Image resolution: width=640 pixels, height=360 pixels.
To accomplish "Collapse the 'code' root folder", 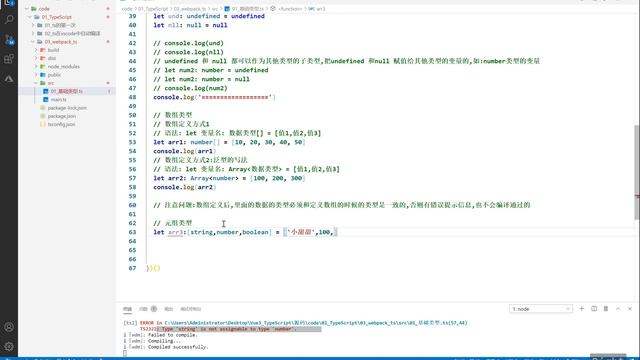I will [x=27, y=9].
